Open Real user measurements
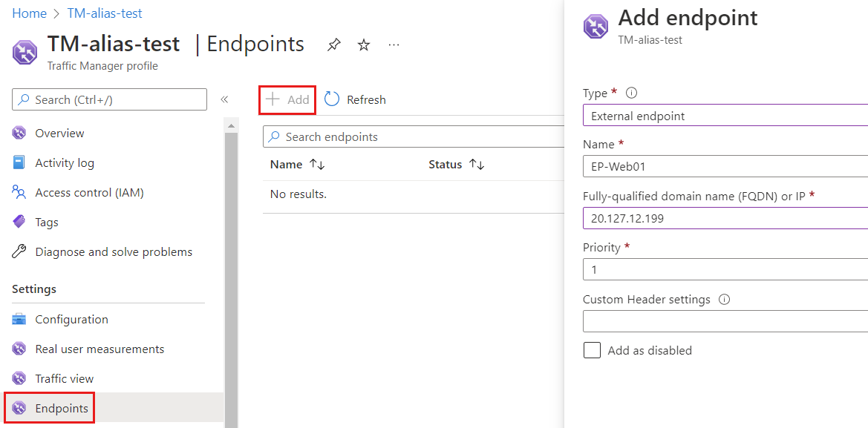Screen dimensions: 868x428 tap(99, 349)
